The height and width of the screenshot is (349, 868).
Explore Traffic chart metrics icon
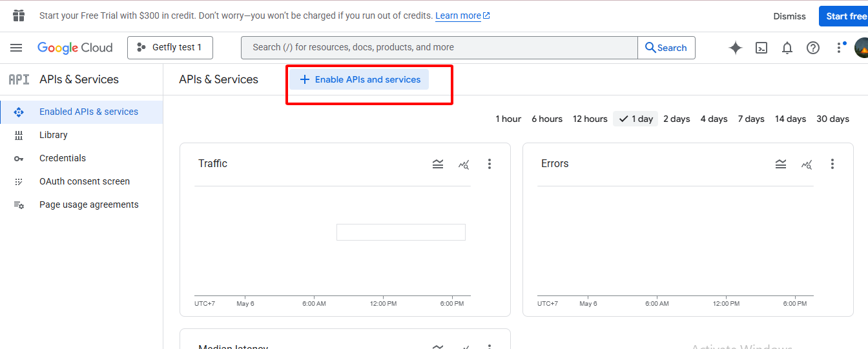click(x=464, y=164)
